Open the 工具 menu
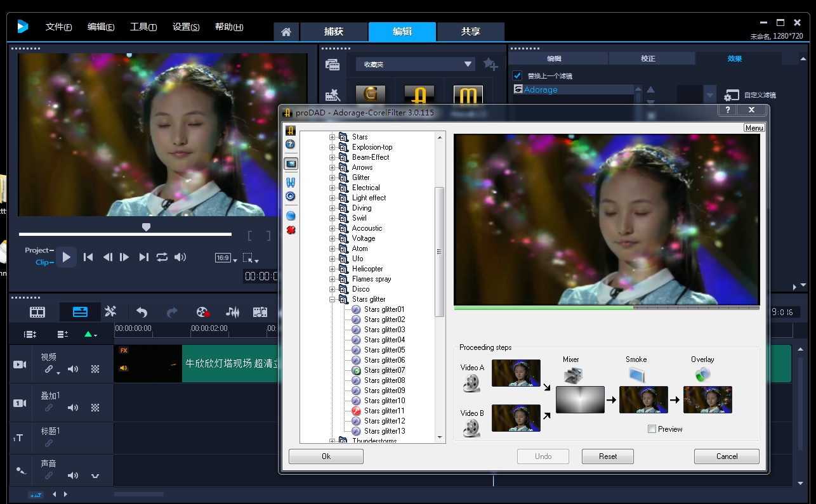The width and height of the screenshot is (816, 504). tap(143, 27)
